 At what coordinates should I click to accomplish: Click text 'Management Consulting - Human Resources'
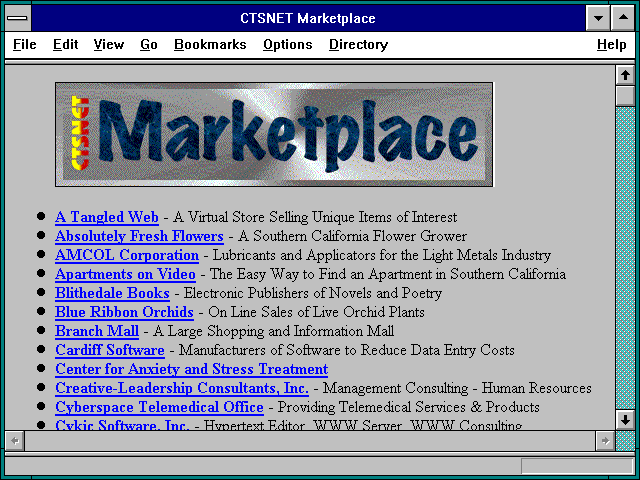[457, 388]
